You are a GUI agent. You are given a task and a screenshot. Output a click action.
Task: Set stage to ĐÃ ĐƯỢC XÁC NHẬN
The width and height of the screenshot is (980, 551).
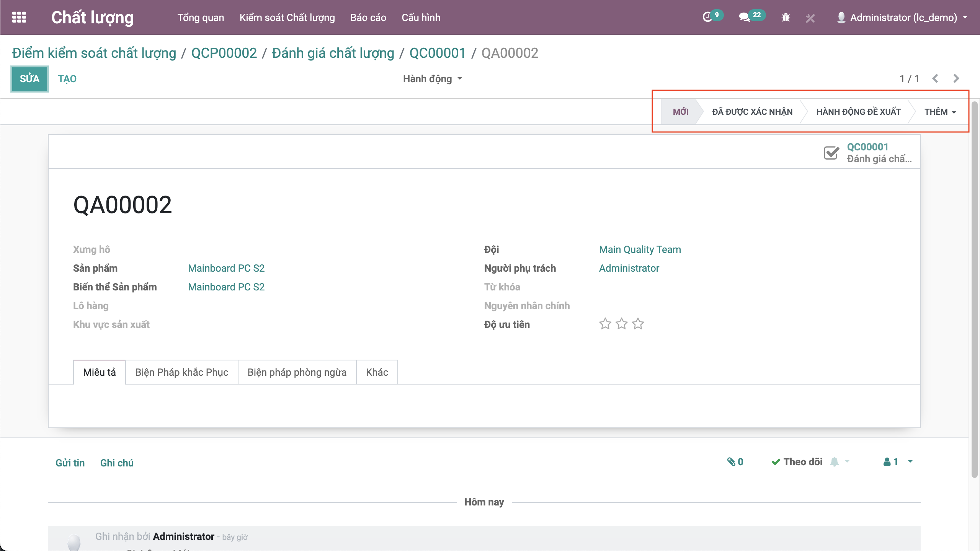click(x=752, y=112)
